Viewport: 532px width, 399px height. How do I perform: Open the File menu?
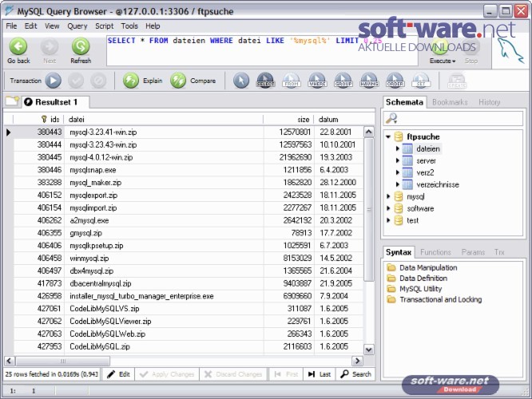11,26
